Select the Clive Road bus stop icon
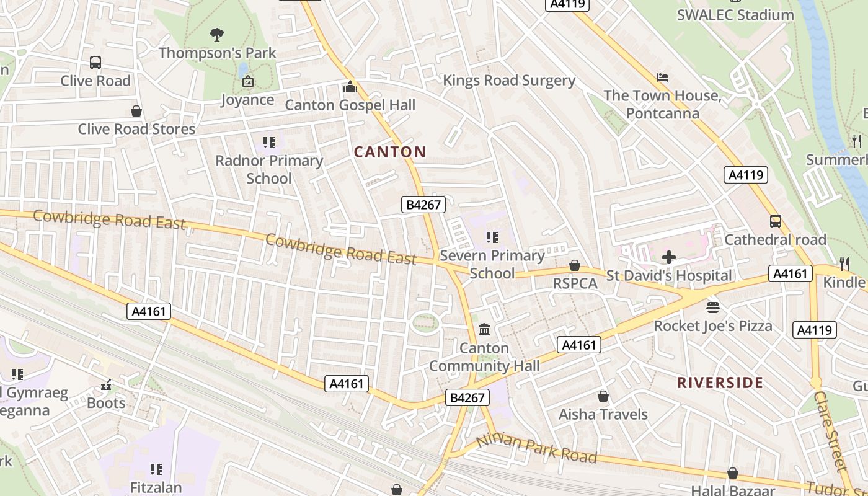This screenshot has width=868, height=496. pos(95,63)
